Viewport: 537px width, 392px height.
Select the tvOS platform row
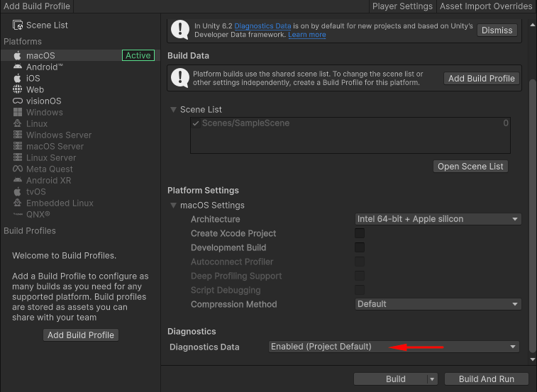[80, 191]
